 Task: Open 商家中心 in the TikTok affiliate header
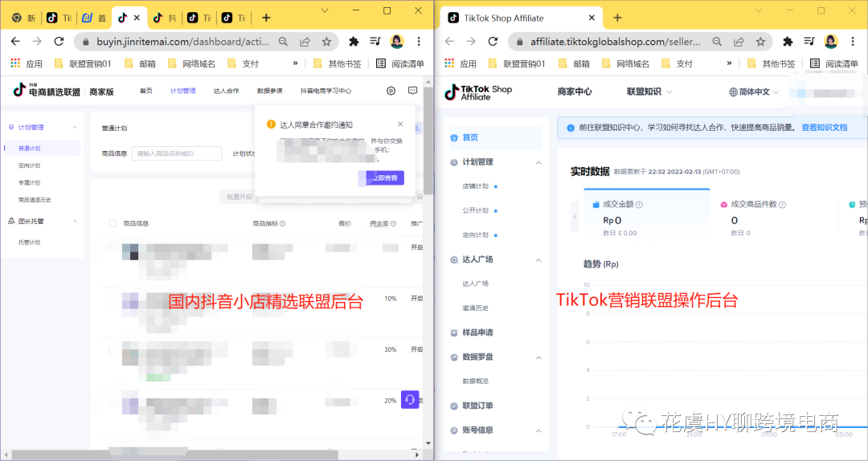pos(575,92)
